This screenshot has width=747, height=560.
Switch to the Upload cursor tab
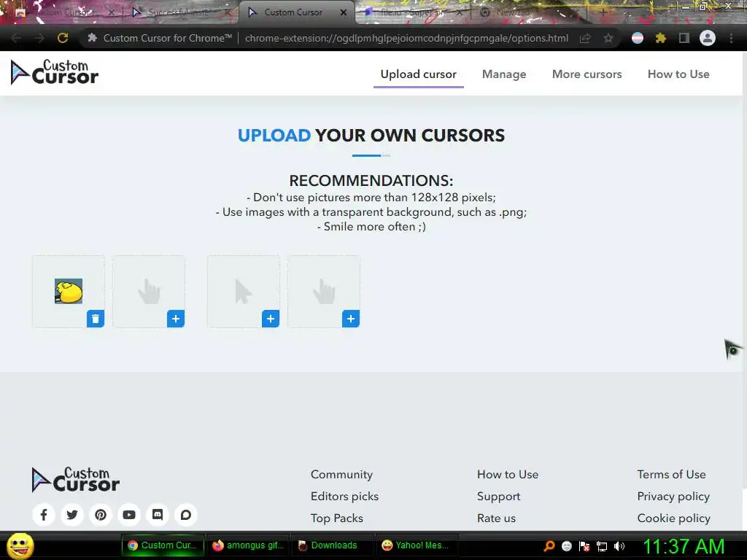(x=418, y=74)
